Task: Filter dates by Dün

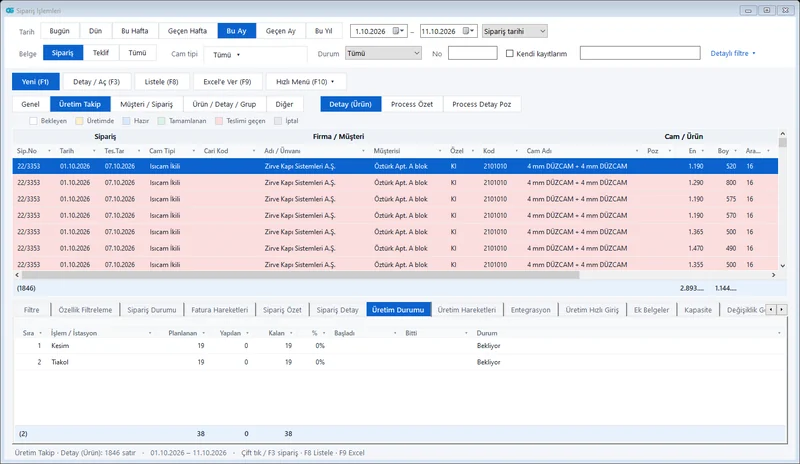Action: coord(95,31)
